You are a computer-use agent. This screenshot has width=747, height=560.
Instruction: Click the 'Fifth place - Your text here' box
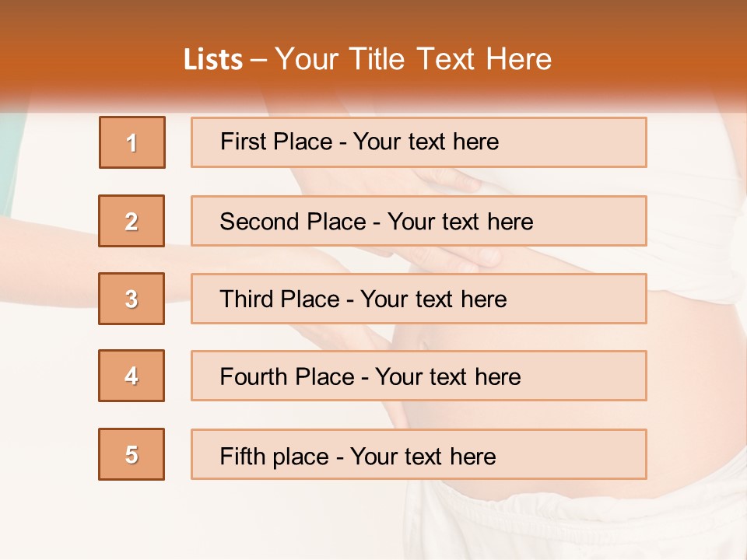[x=419, y=454]
